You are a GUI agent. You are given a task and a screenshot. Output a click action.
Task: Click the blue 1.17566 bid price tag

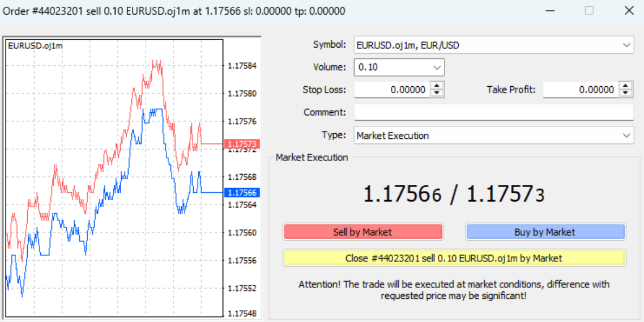(x=242, y=193)
